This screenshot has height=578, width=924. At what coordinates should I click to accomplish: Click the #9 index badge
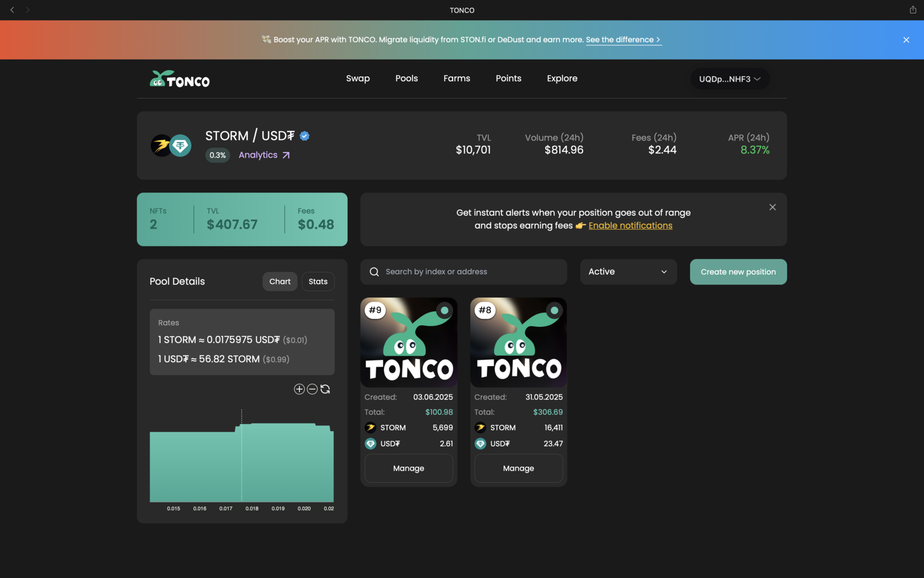point(375,310)
